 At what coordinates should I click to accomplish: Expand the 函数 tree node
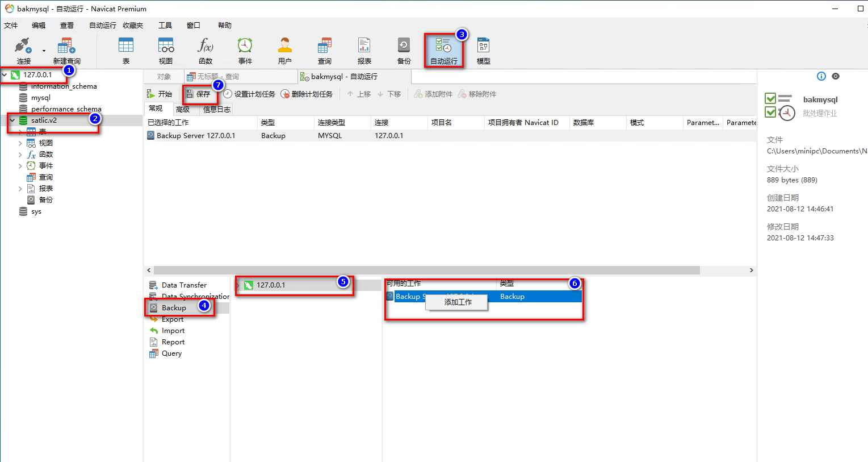pyautogui.click(x=20, y=155)
